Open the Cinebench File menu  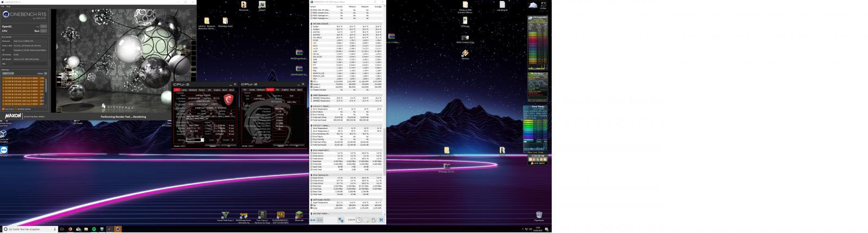coord(3,7)
